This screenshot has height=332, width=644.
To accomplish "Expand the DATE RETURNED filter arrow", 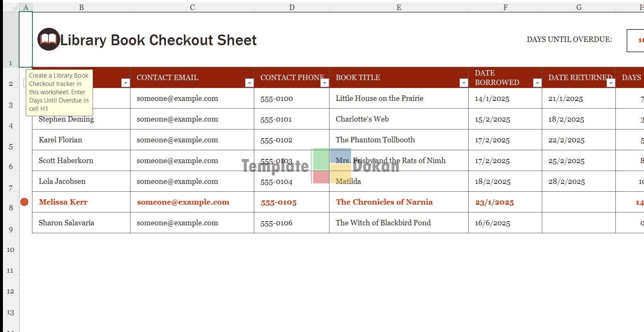I will [x=611, y=83].
